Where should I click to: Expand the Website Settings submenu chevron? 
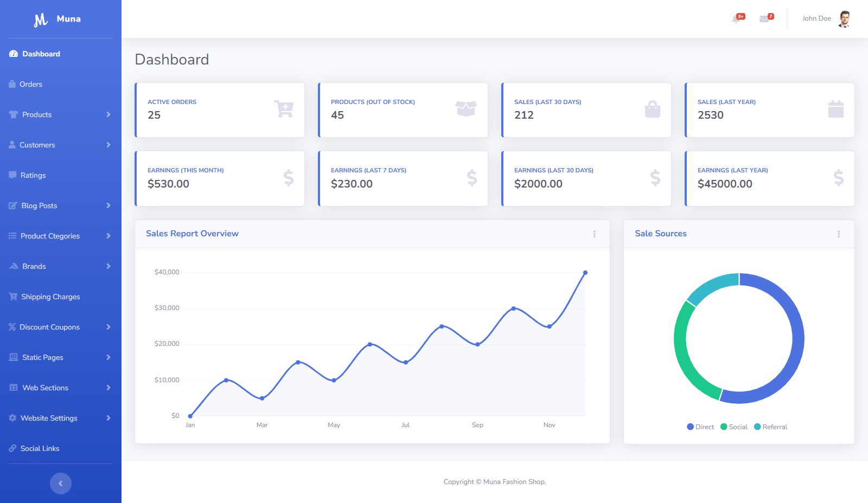[x=108, y=418]
